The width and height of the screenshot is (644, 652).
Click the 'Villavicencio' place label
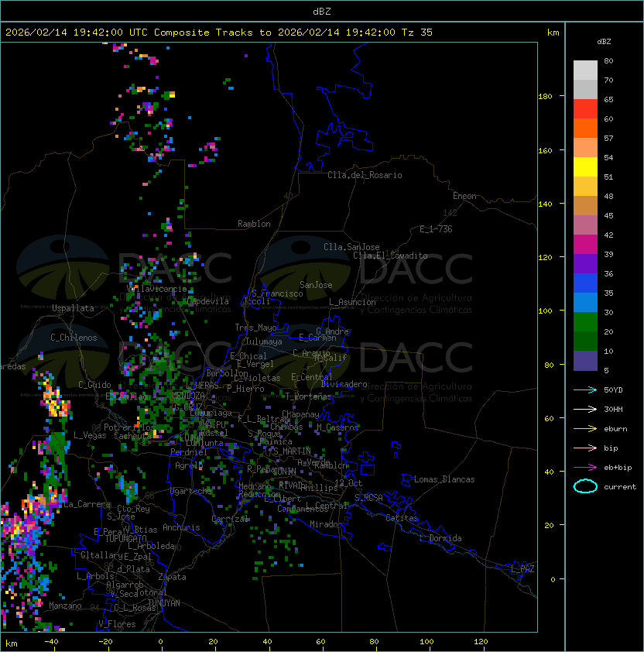point(157,289)
